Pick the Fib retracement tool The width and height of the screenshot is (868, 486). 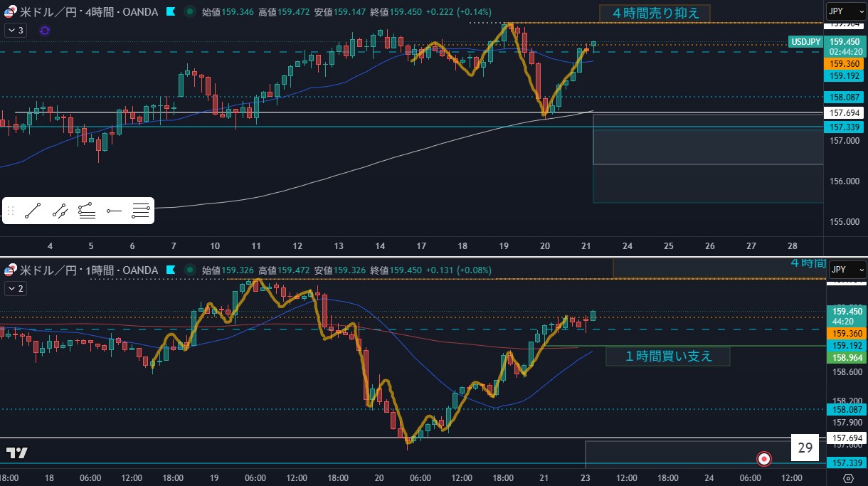(141, 211)
